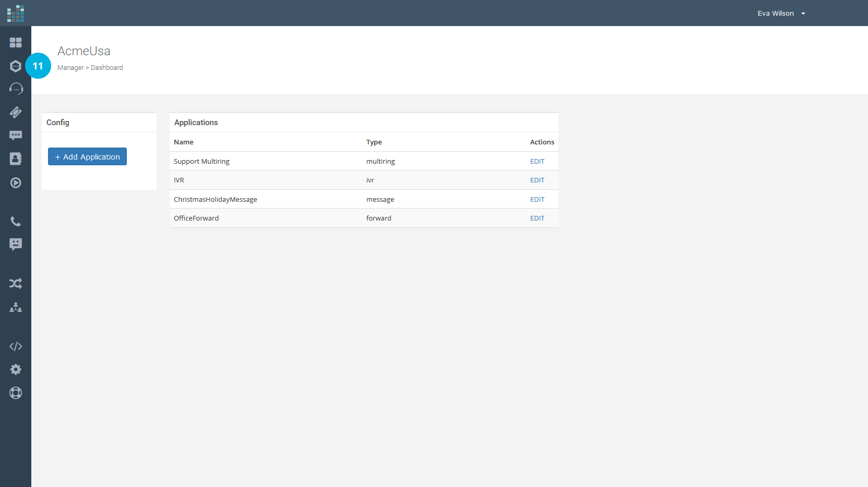Click the Name column header
Image resolution: width=868 pixels, height=487 pixels.
184,142
